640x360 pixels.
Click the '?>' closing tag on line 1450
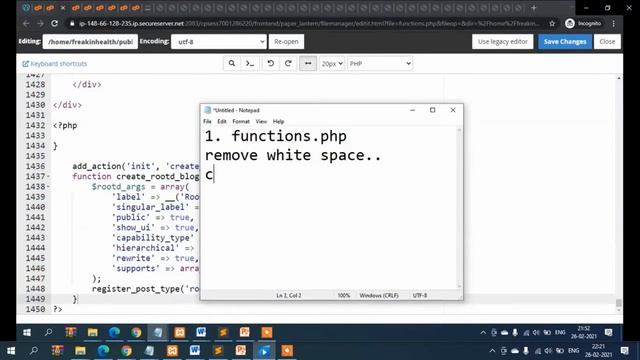point(58,309)
